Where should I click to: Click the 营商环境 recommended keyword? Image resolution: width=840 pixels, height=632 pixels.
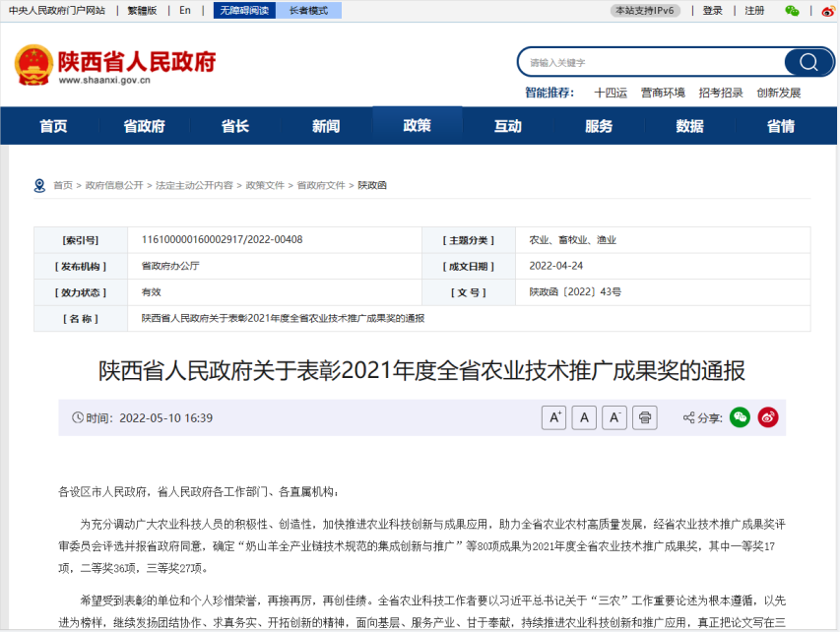coord(663,94)
